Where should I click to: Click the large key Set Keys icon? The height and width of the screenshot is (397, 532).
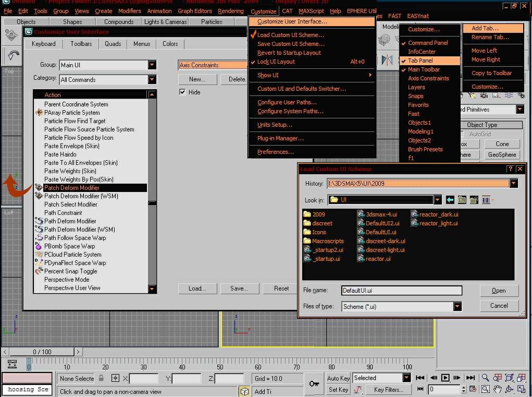[x=314, y=384]
